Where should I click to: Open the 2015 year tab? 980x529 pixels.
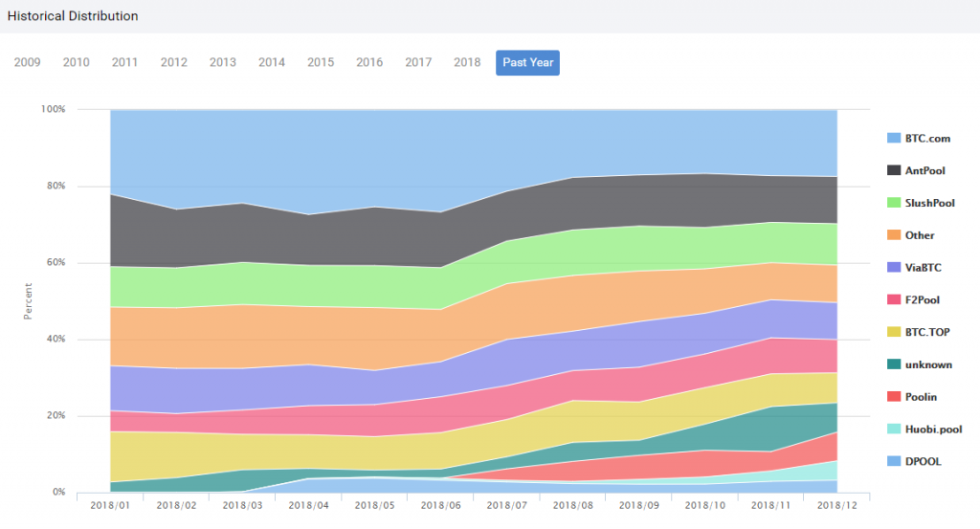click(x=320, y=62)
